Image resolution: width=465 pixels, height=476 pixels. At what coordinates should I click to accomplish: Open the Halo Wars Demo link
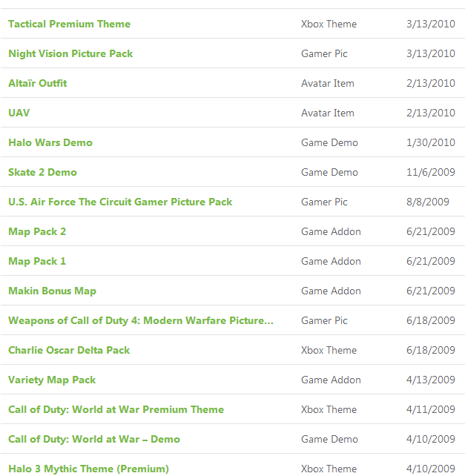click(x=50, y=142)
